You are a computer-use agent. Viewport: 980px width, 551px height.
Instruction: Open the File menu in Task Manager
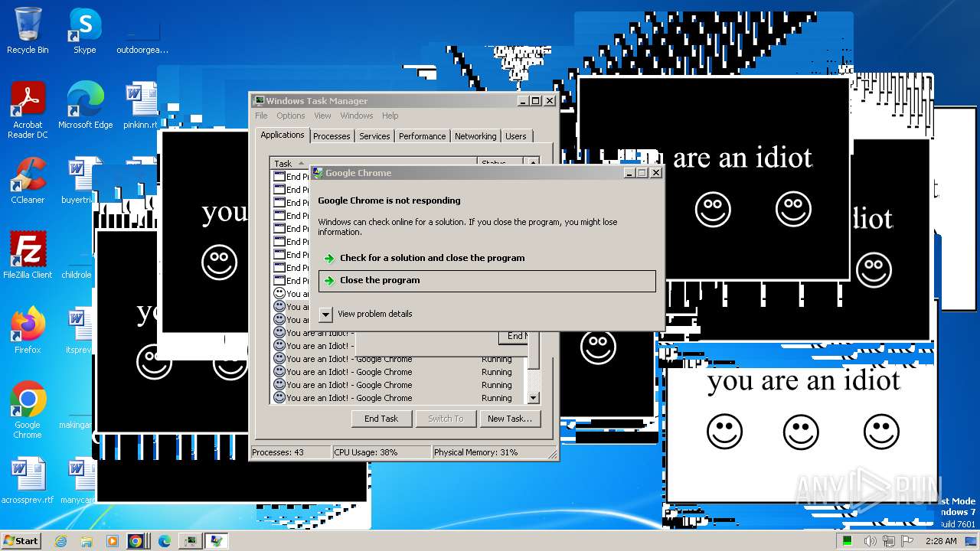261,116
